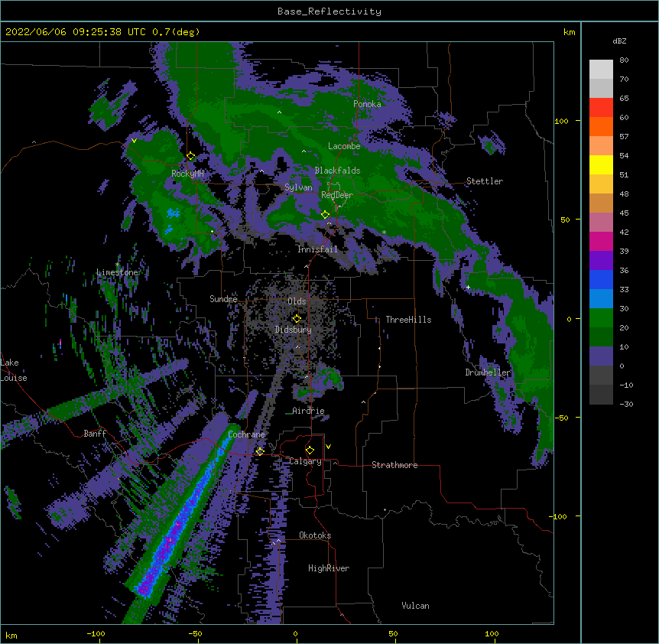Click the Base_Reflectivity title text
The width and height of the screenshot is (659, 644).
[329, 11]
